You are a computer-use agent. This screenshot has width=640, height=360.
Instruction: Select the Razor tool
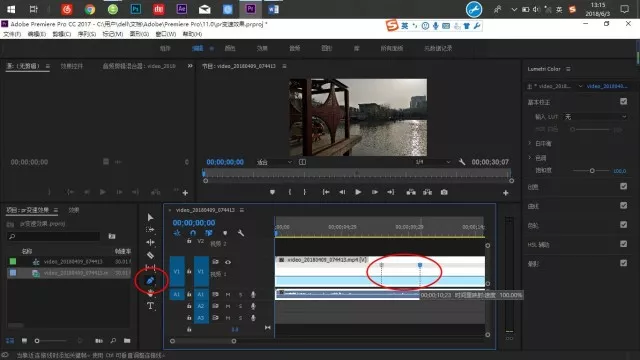point(150,255)
